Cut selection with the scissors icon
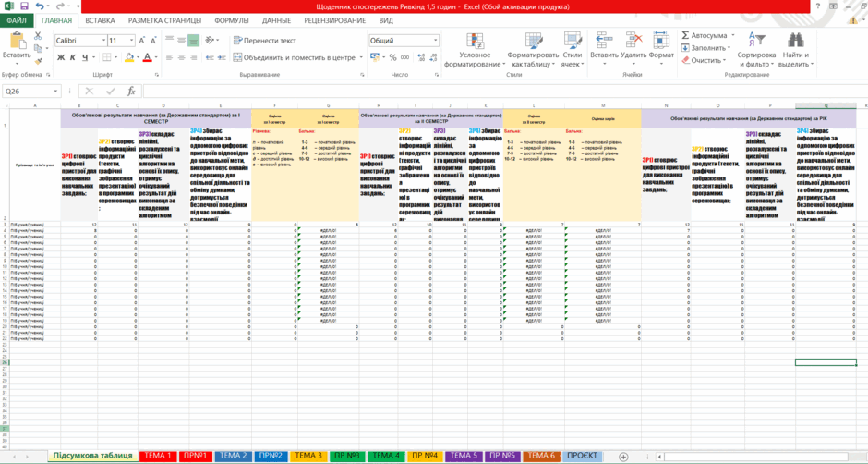The width and height of the screenshot is (868, 464). [x=38, y=36]
